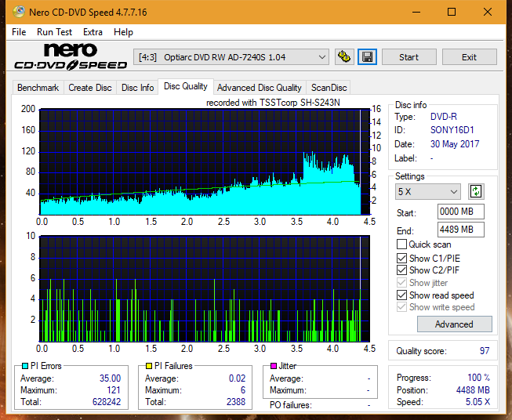Maximize the Nero CD-DVD Speed window
The height and width of the screenshot is (420, 512).
coord(452,12)
